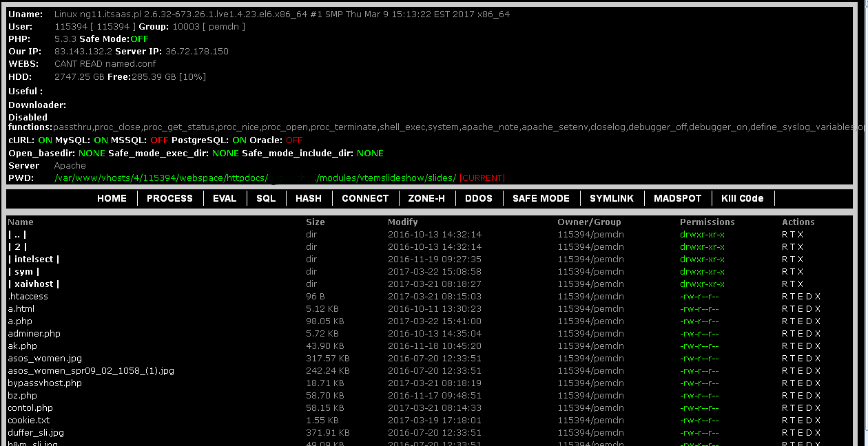The width and height of the screenshot is (868, 446).
Task: Open the HOME tab of the shell
Action: 112,198
